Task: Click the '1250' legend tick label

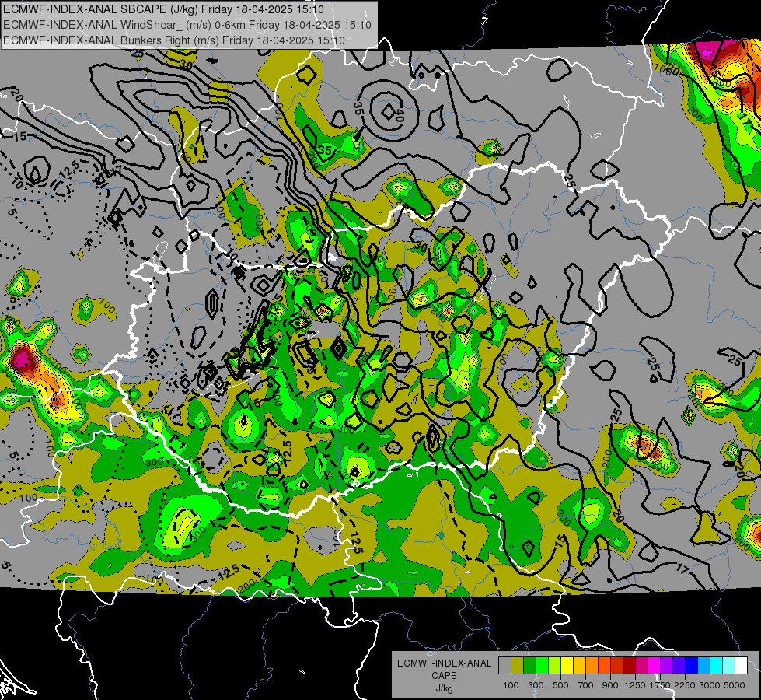Action: click(635, 685)
